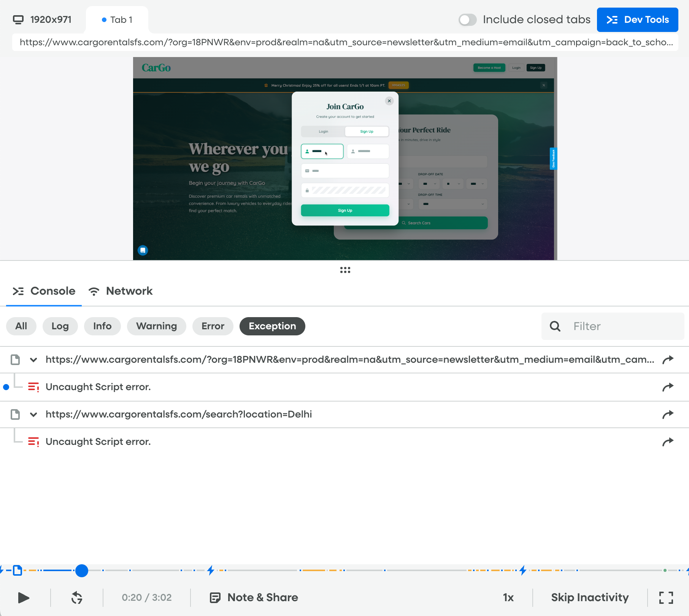Switch to the Network tab
The height and width of the screenshot is (616, 689).
tap(121, 291)
